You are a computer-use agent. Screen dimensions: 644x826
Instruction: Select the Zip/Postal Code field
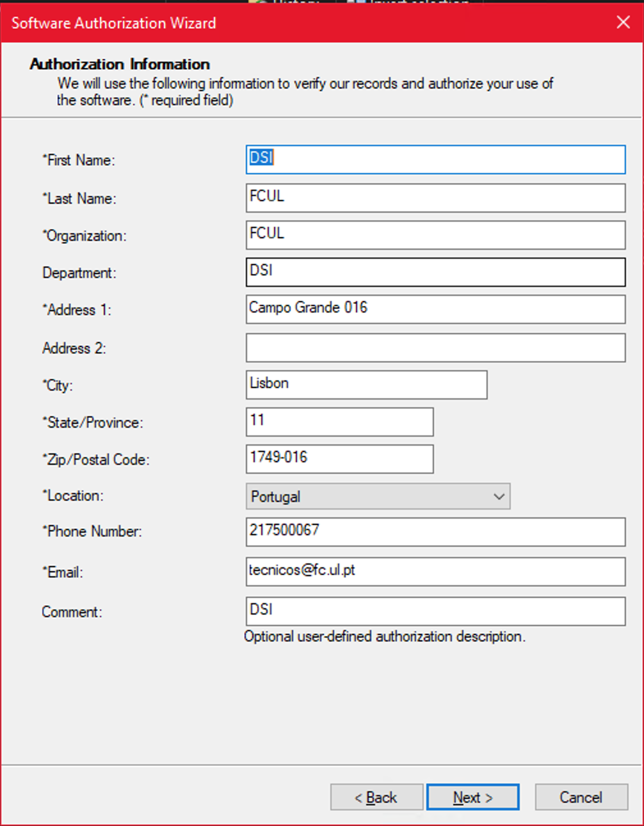339,458
